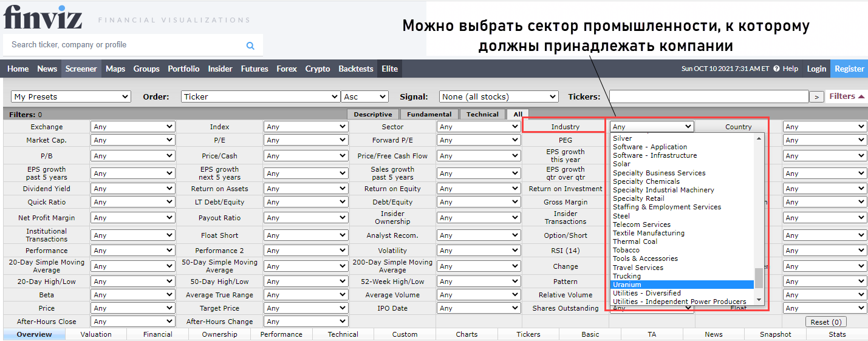The height and width of the screenshot is (341, 868).
Task: Switch to the Fundamental filter tab
Action: coord(429,114)
